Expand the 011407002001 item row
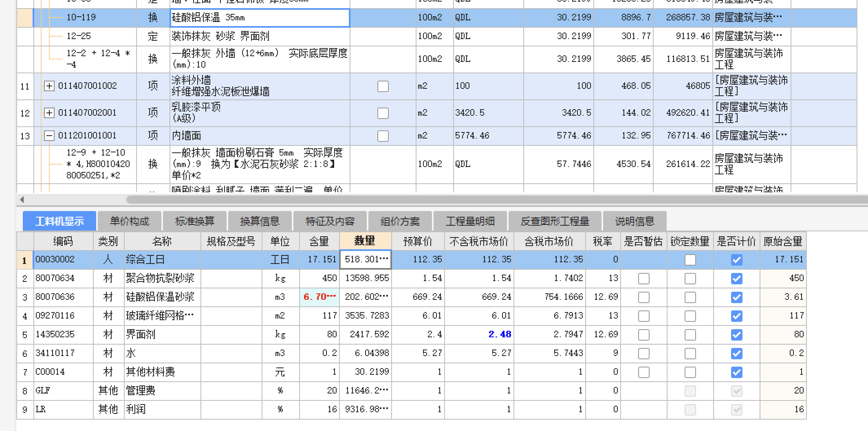This screenshot has height=431, width=868. [49, 113]
